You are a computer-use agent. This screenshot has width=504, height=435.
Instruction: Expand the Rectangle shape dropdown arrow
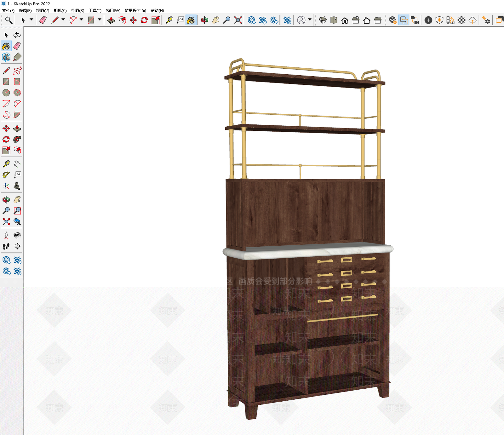pyautogui.click(x=100, y=20)
